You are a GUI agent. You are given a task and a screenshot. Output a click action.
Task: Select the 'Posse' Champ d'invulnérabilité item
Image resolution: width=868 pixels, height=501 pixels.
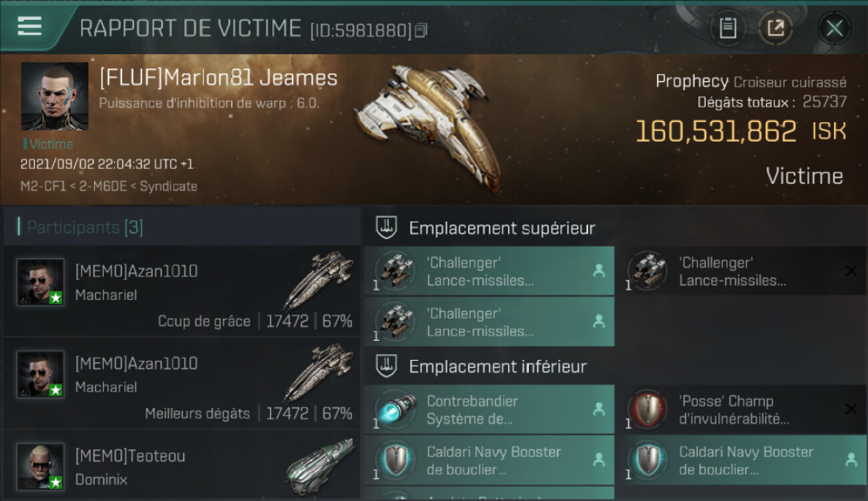(741, 409)
